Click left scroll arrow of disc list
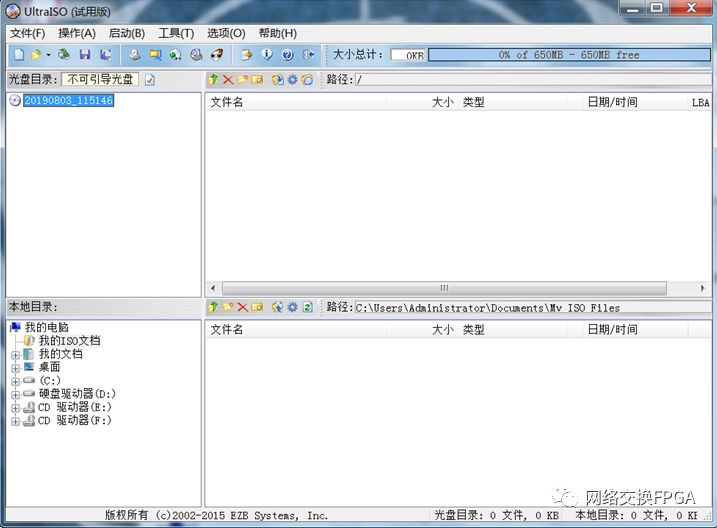This screenshot has height=528, width=717. click(213, 288)
